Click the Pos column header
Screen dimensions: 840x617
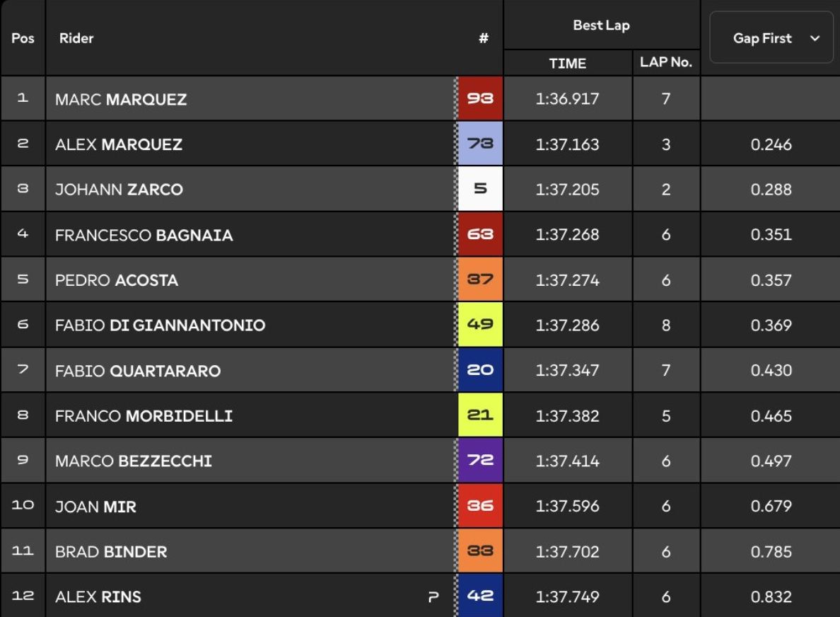click(23, 38)
